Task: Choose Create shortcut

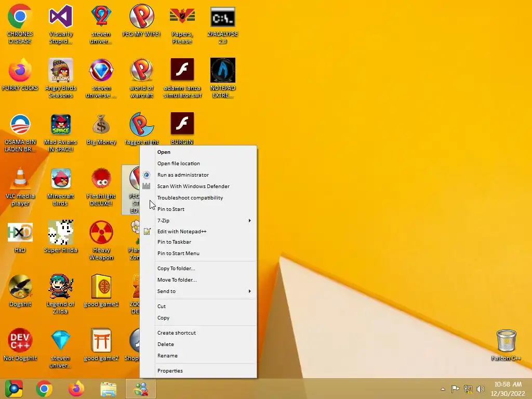Action: (198, 333)
